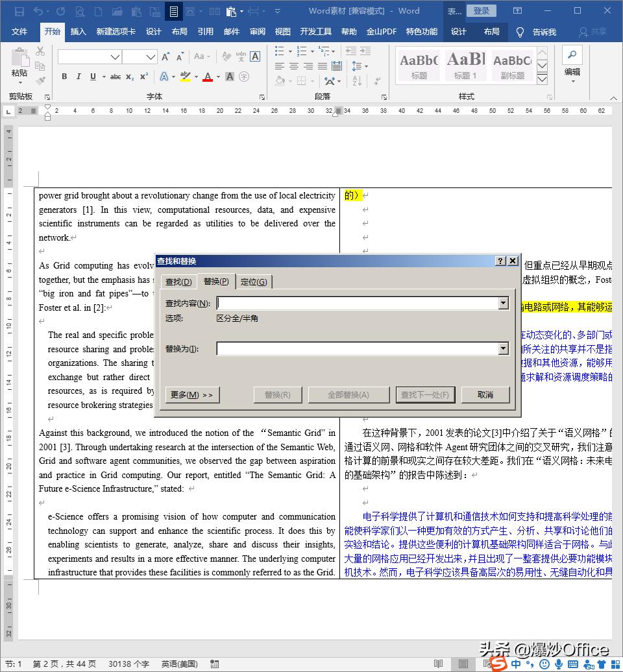Click the numbered list icon
The height and width of the screenshot is (672, 623).
300,51
